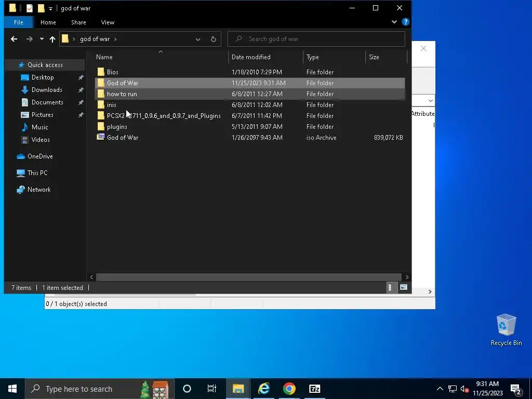Open Videos in the navigation pane

click(41, 140)
